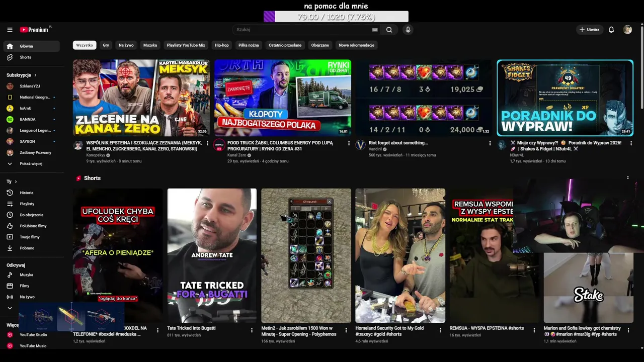Open Muzyka under Odkrywaj
644x362 pixels.
[x=31, y=275]
